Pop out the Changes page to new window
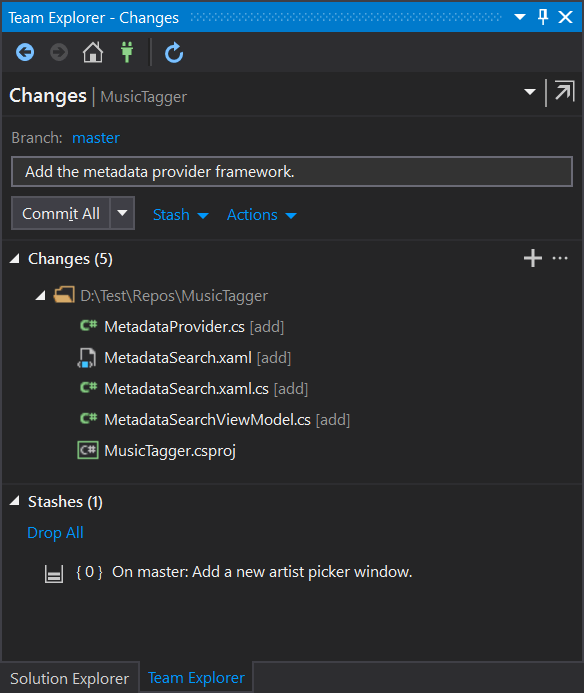This screenshot has height=693, width=584. 564,92
